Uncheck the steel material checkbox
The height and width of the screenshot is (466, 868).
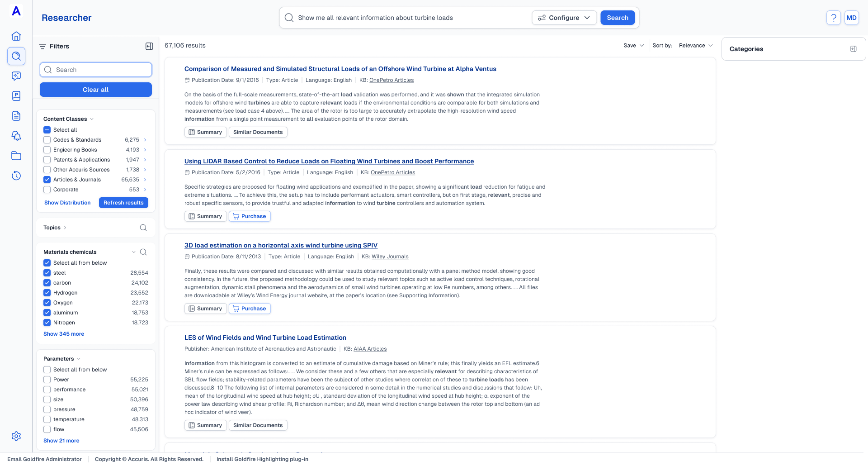pos(47,273)
